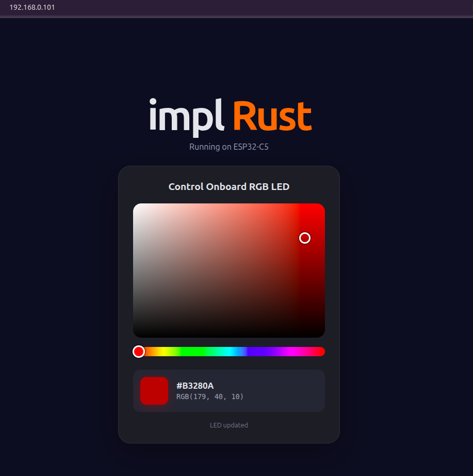Click the impl Rust logo title

(230, 117)
